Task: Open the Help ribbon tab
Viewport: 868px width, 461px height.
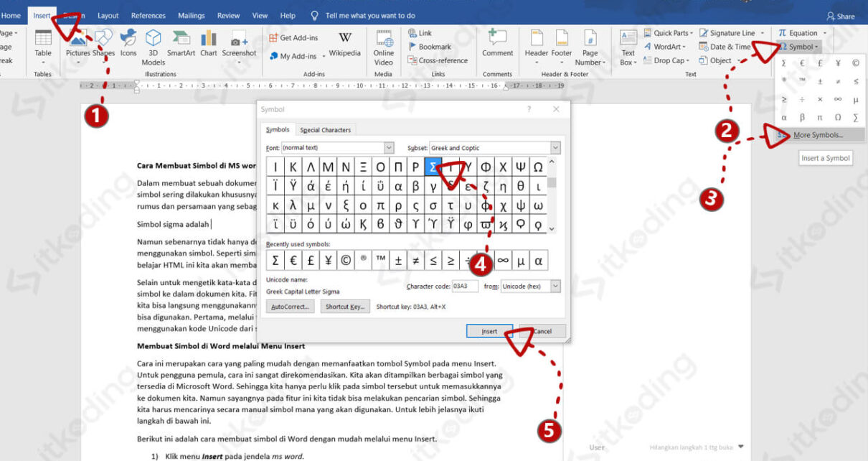Action: tap(288, 15)
